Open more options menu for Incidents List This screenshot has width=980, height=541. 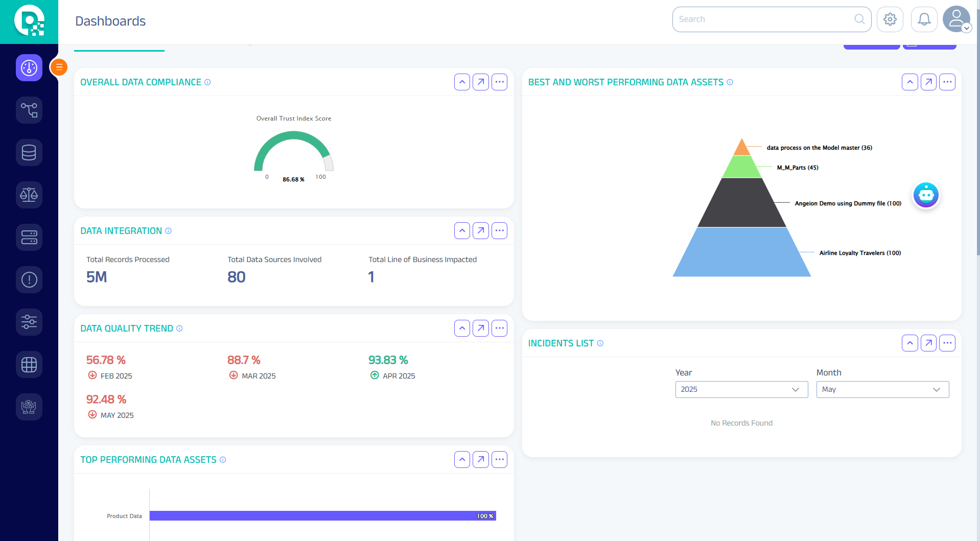click(x=947, y=343)
